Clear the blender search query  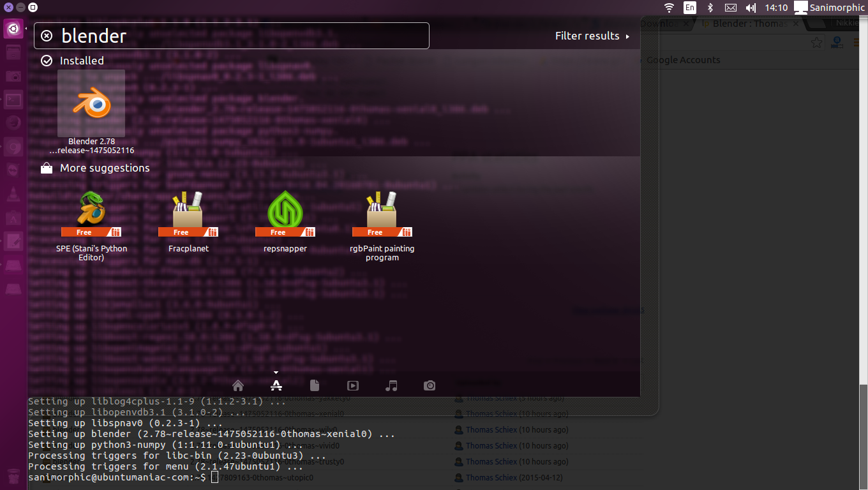[47, 36]
